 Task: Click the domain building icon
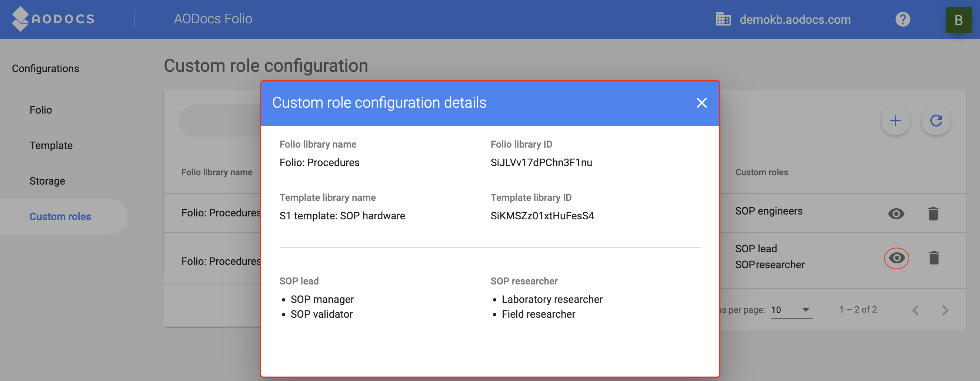[723, 19]
